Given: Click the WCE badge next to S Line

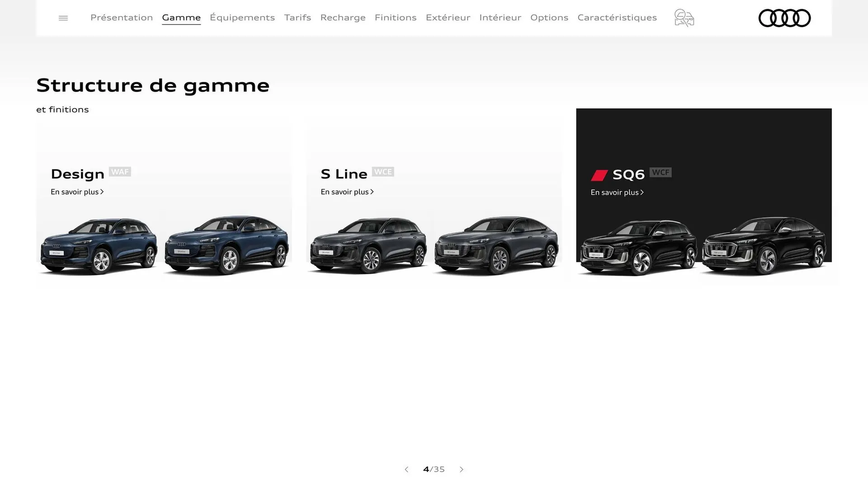Looking at the screenshot, I should click(383, 172).
